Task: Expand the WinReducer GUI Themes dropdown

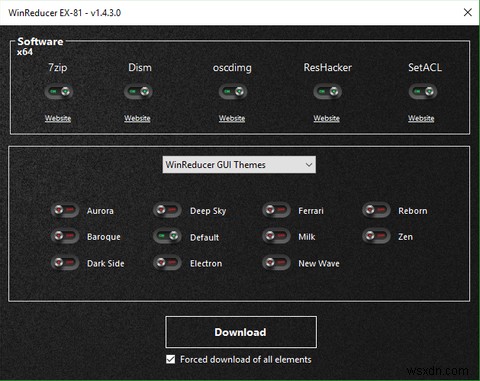Action: coord(239,165)
